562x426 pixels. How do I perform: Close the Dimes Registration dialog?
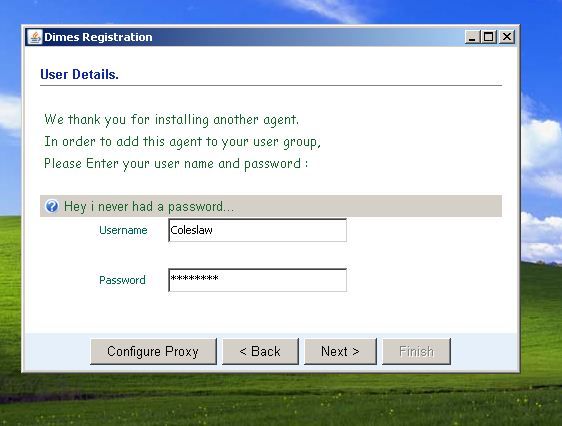pos(507,37)
